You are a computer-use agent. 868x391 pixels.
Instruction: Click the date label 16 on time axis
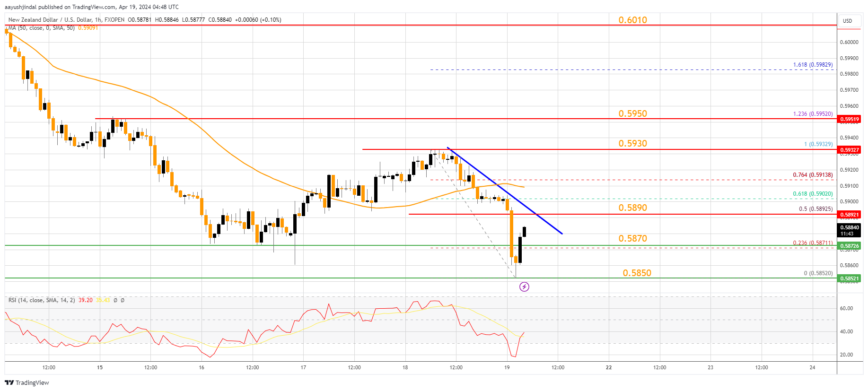point(202,367)
